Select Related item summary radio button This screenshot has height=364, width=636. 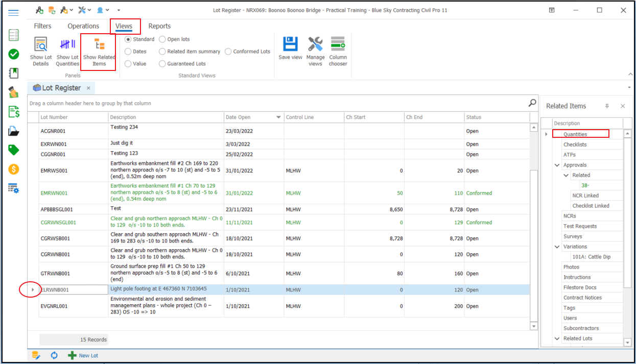pos(162,52)
